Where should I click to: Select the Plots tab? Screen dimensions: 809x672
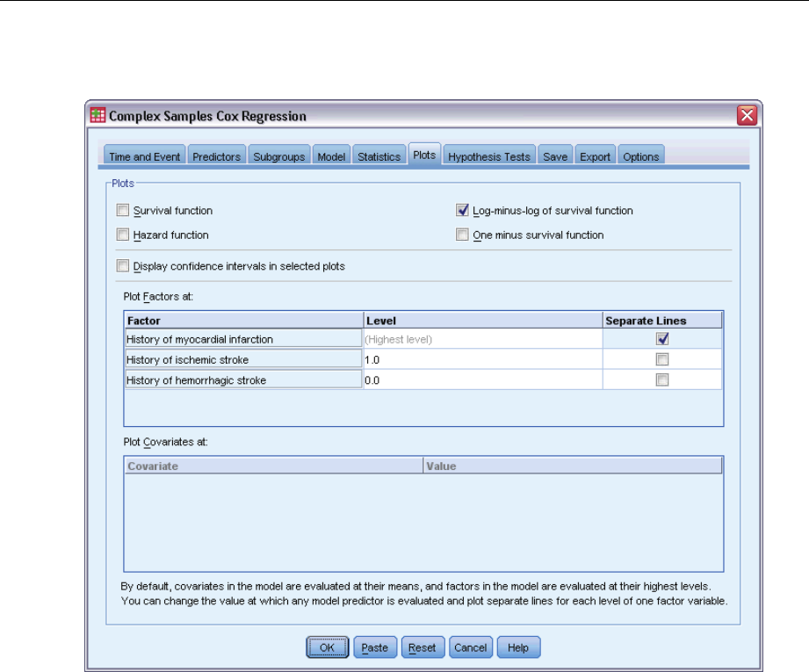coord(424,155)
